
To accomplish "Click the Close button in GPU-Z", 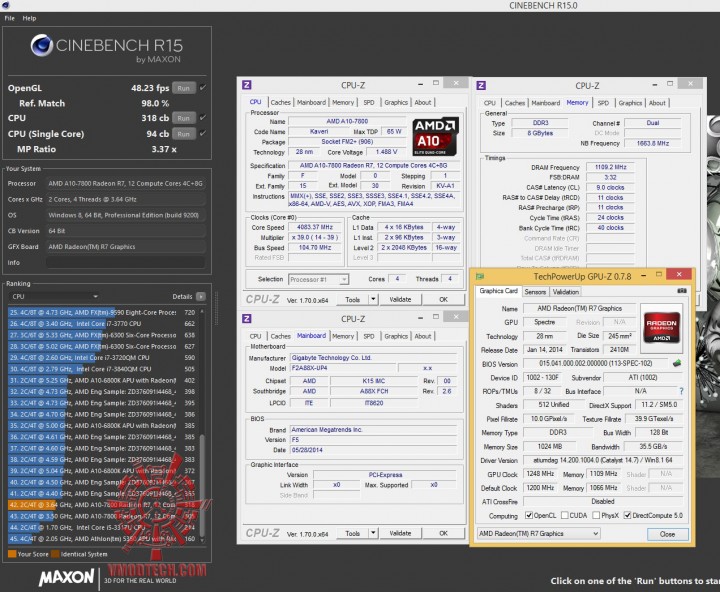I will point(667,534).
